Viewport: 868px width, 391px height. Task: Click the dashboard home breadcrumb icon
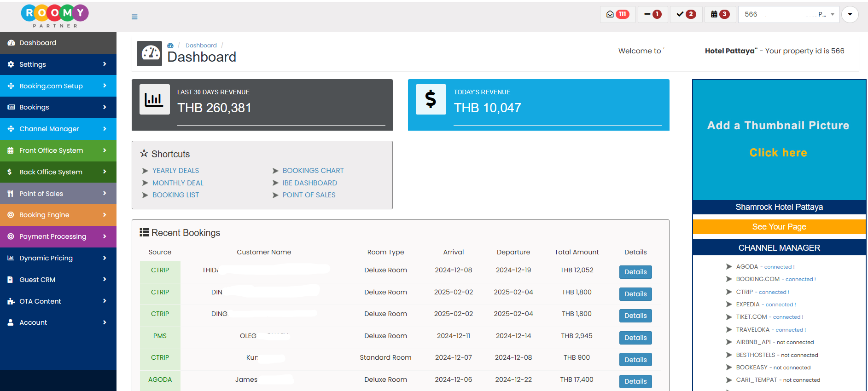(x=170, y=46)
